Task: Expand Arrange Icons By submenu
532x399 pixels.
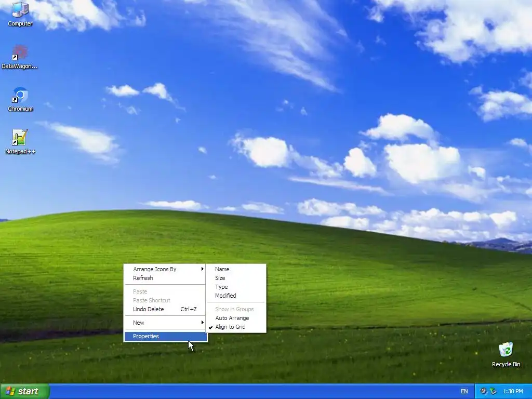Action: [x=166, y=269]
